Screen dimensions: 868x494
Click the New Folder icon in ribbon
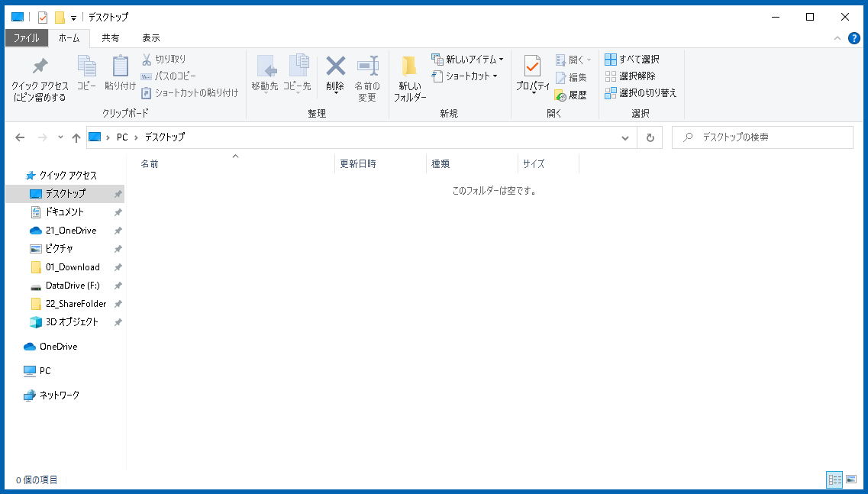click(x=410, y=67)
